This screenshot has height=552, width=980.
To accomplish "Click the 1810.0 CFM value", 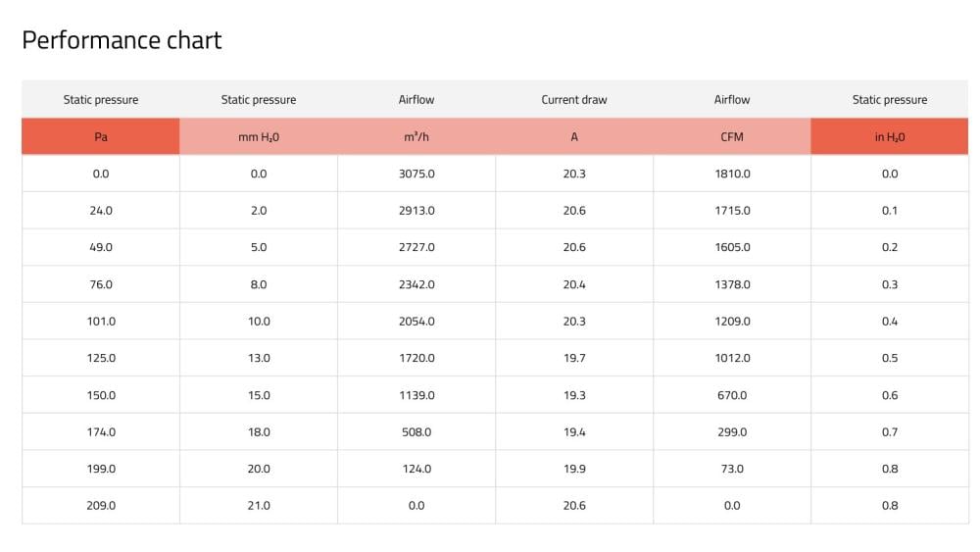I will [x=732, y=174].
